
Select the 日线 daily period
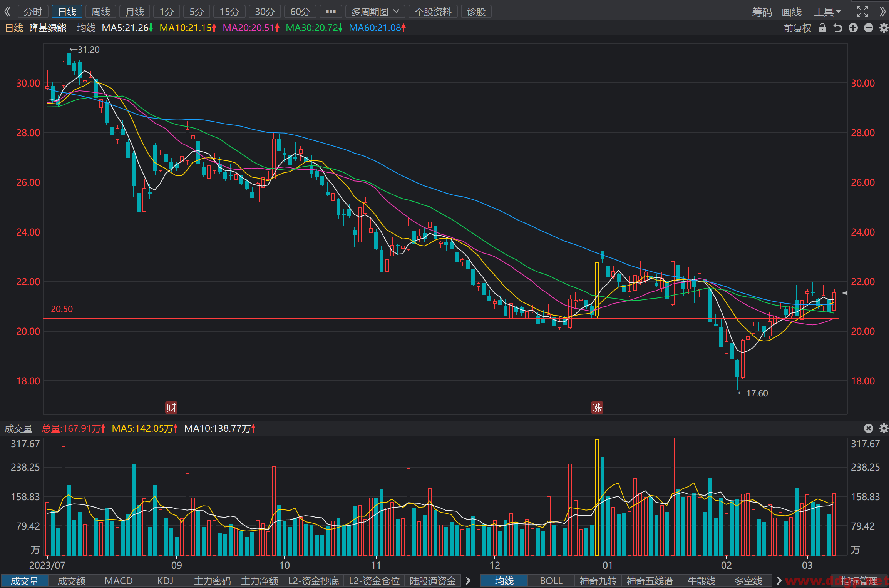(x=67, y=12)
